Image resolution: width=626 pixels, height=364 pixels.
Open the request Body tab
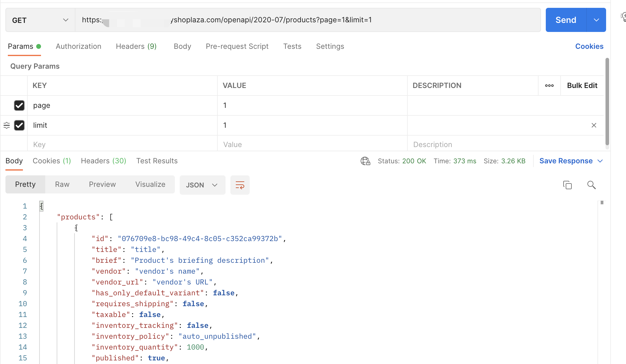tap(182, 46)
